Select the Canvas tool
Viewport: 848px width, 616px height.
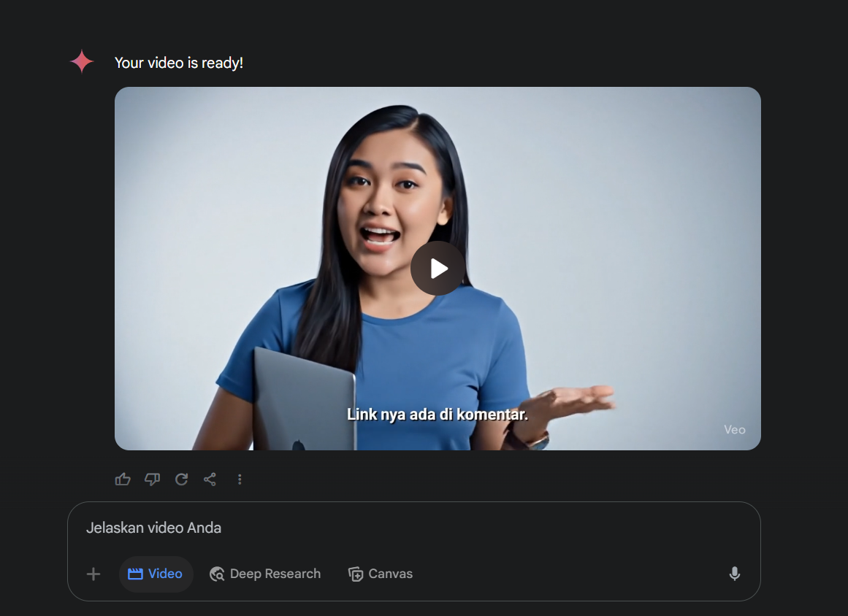pyautogui.click(x=381, y=574)
